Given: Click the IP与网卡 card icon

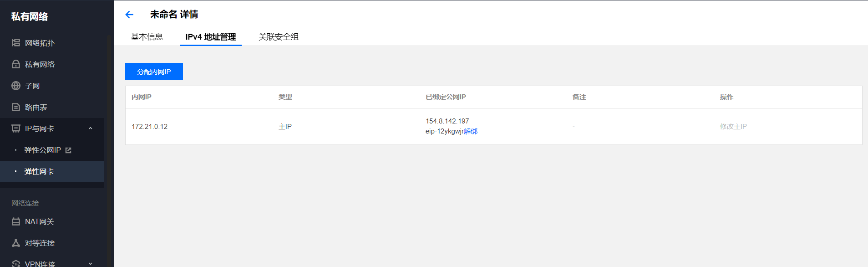Looking at the screenshot, I should (16, 128).
